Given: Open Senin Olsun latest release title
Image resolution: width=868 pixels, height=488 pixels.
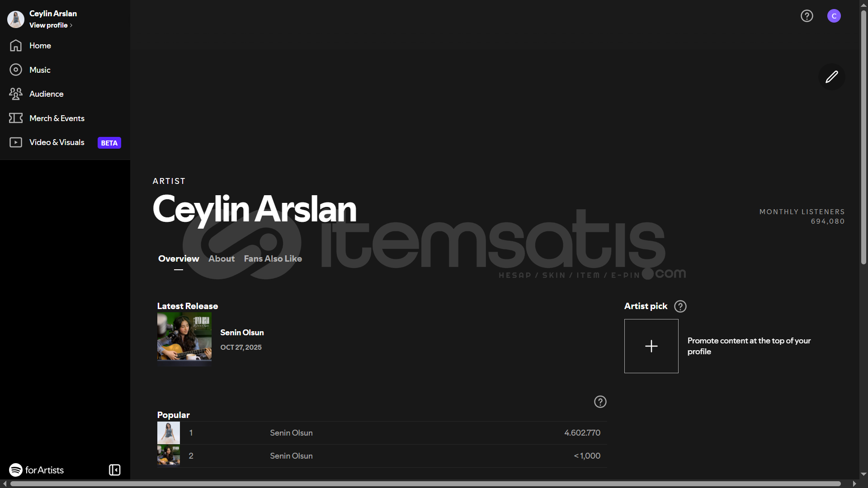Looking at the screenshot, I should (242, 333).
